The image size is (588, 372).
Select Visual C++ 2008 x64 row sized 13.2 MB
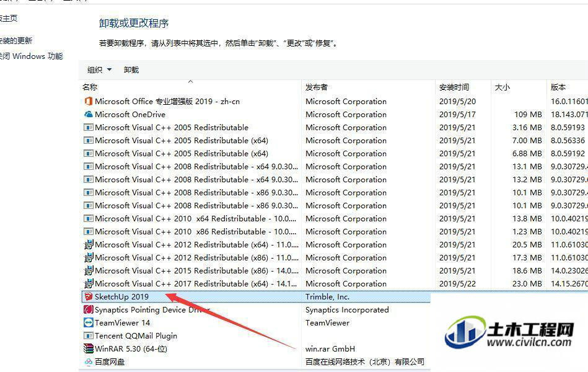point(196,179)
